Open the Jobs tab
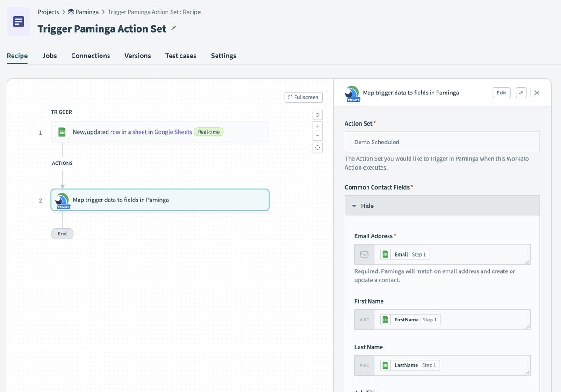The image size is (561, 392). 50,56
